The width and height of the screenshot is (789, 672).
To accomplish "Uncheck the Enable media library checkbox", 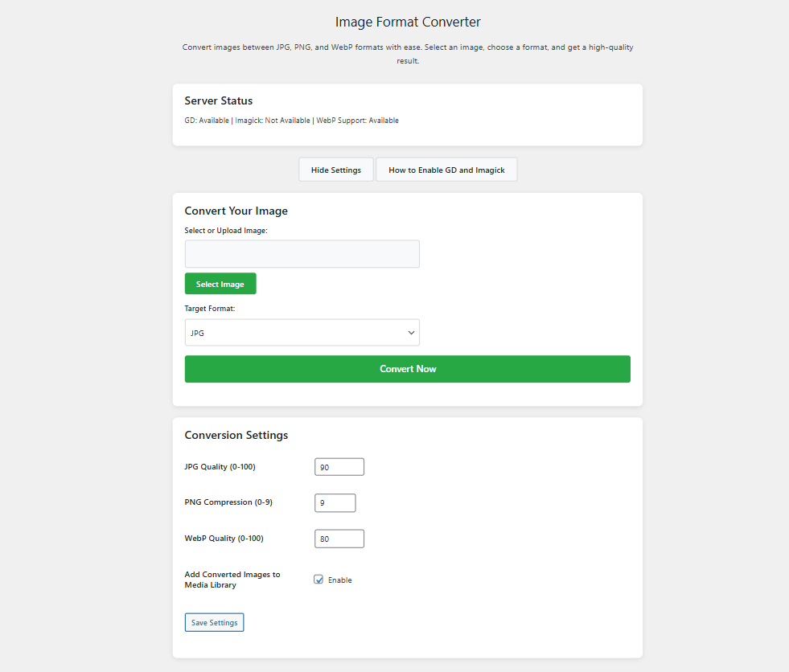I will (318, 580).
